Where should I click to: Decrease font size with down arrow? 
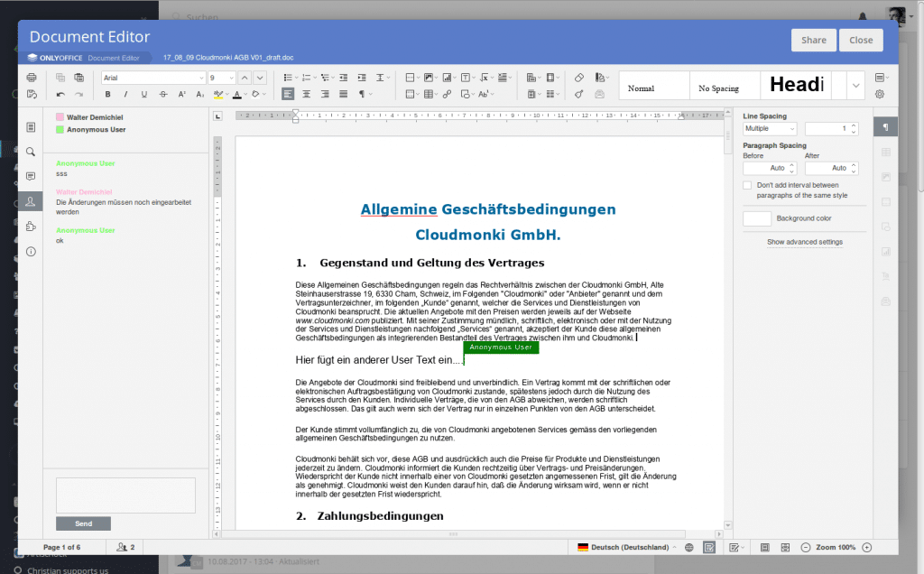point(260,78)
